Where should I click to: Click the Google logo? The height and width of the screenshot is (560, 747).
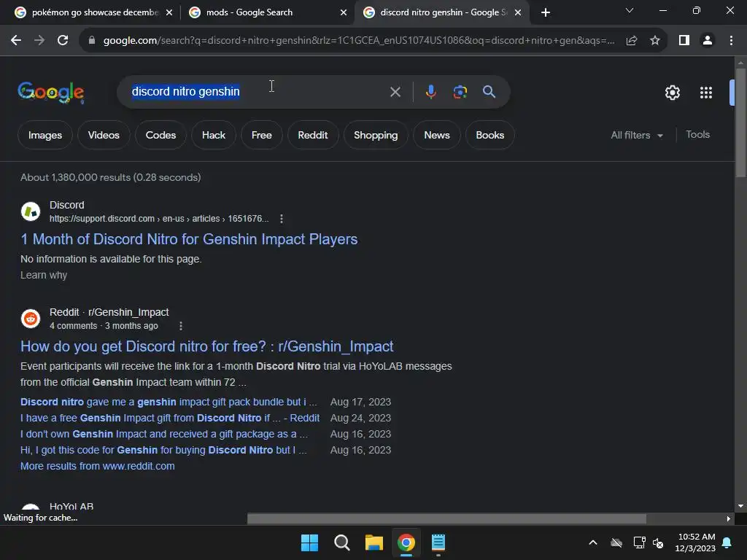click(51, 93)
